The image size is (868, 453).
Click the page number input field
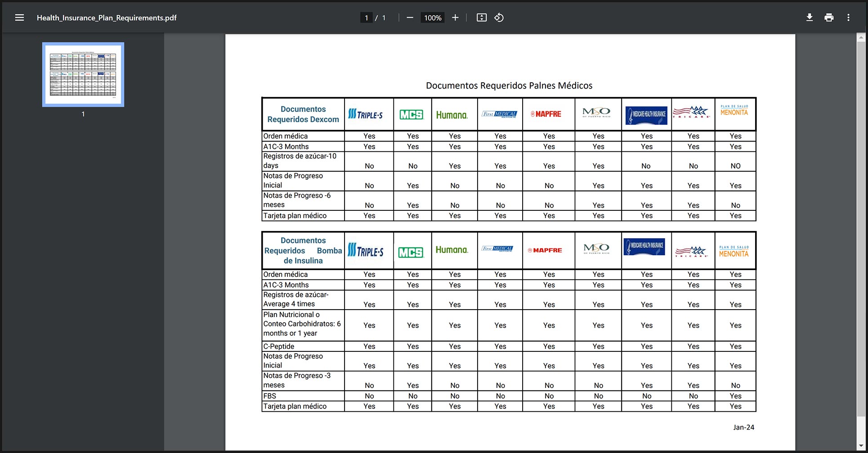click(367, 18)
